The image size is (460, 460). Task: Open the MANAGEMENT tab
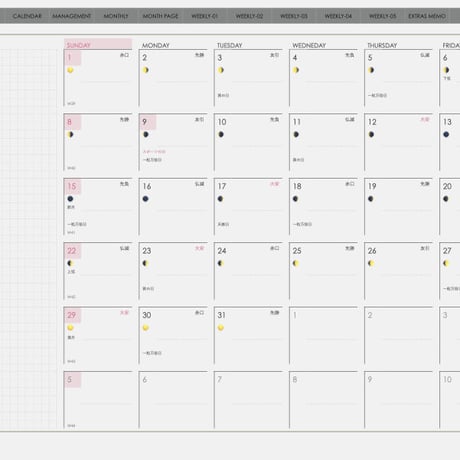pyautogui.click(x=72, y=16)
